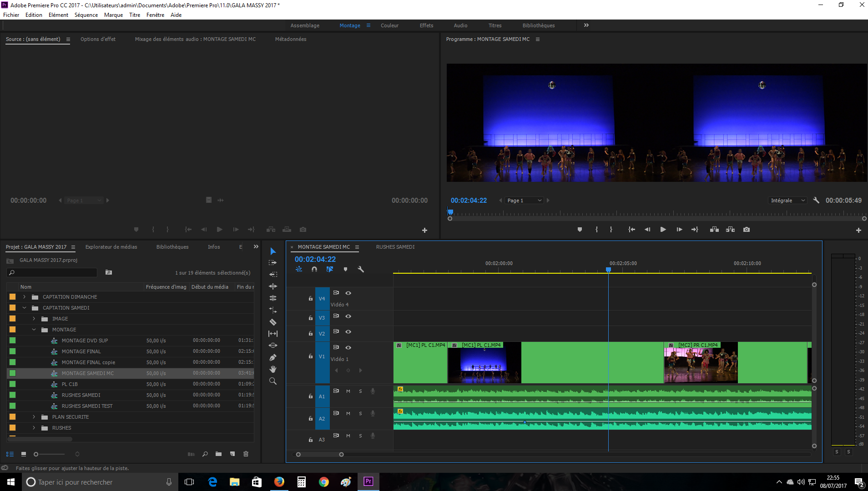Open Timeline display settings wrench
Viewport: 868px width, 491px height.
(361, 269)
